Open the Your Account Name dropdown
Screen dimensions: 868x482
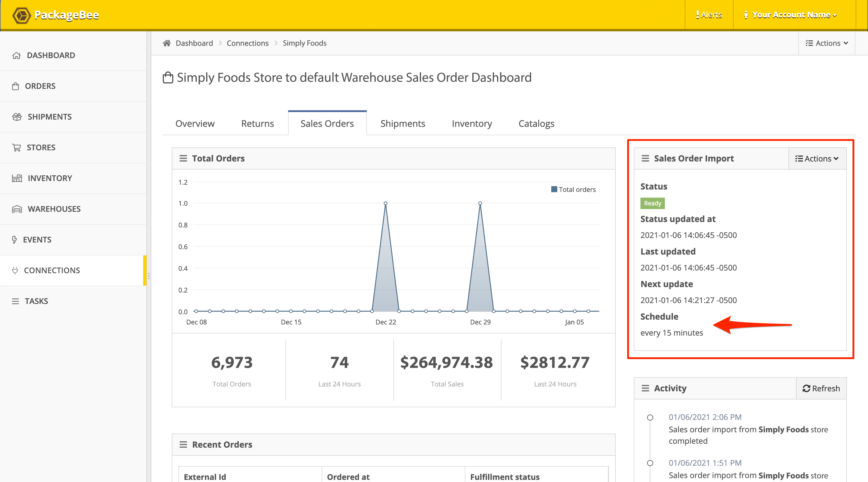click(x=791, y=15)
